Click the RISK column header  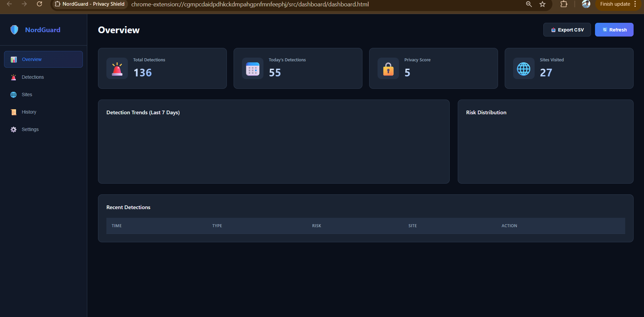click(316, 226)
